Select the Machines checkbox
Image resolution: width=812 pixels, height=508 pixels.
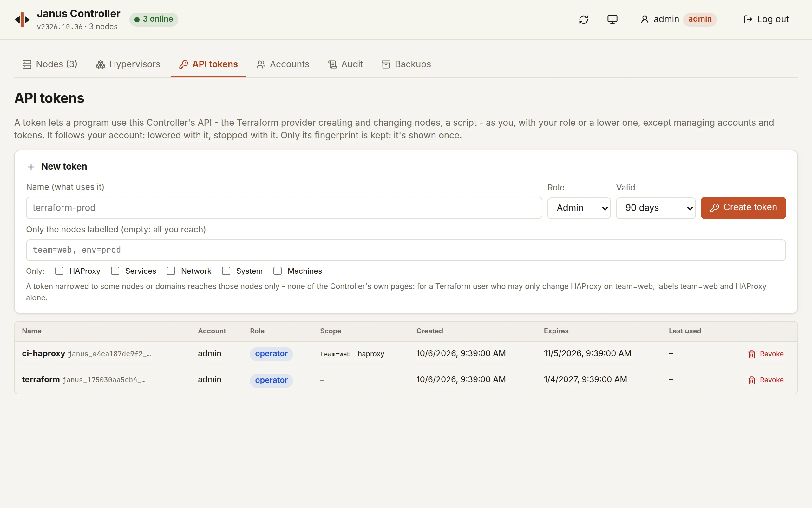point(278,271)
